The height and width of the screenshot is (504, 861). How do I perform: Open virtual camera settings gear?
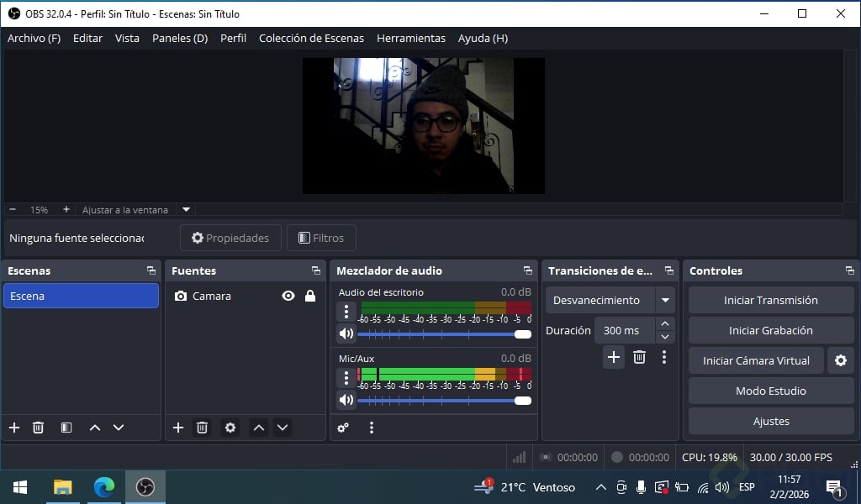click(841, 360)
